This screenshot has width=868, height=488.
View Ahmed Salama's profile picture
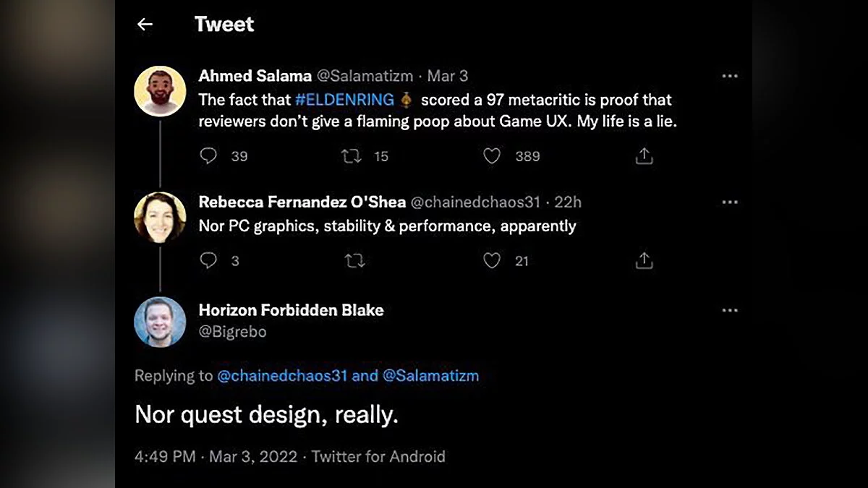(161, 91)
